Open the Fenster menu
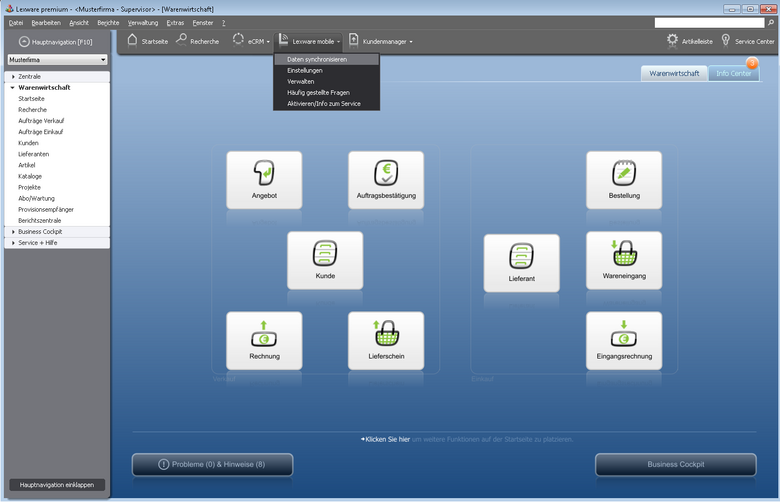Image resolution: width=780 pixels, height=502 pixels. (203, 23)
